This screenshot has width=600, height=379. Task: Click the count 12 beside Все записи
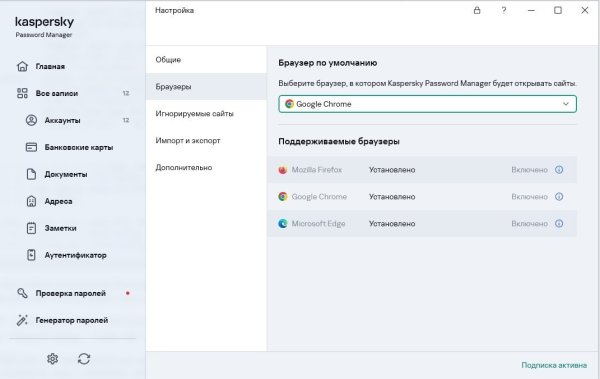[126, 93]
